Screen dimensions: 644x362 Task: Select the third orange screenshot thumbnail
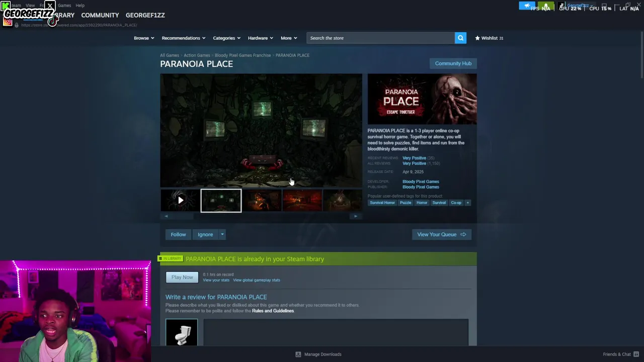(262, 200)
